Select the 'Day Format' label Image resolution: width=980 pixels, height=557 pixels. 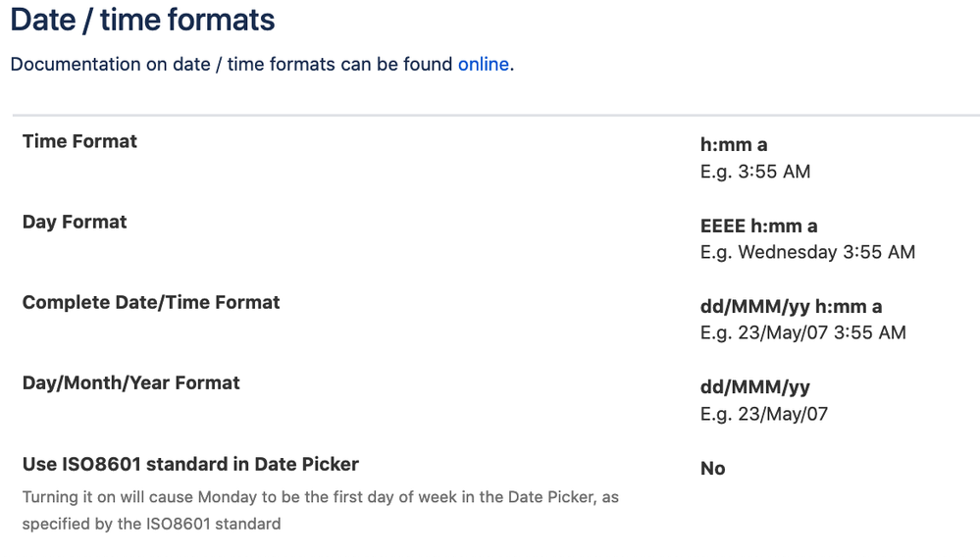75,222
